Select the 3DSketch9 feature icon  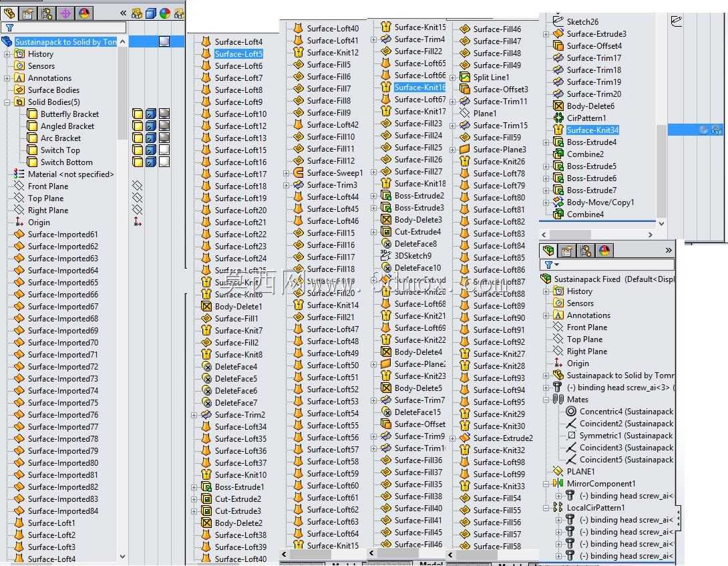(x=386, y=255)
